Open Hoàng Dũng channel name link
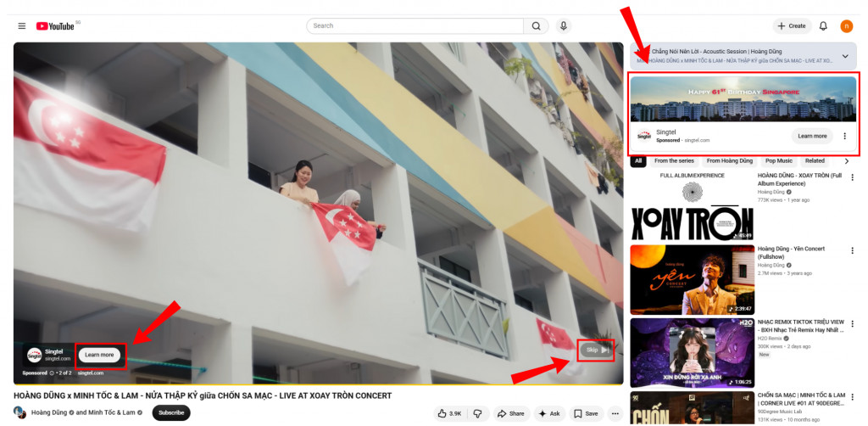Viewport: 868px width, 426px height. pyautogui.click(x=49, y=412)
